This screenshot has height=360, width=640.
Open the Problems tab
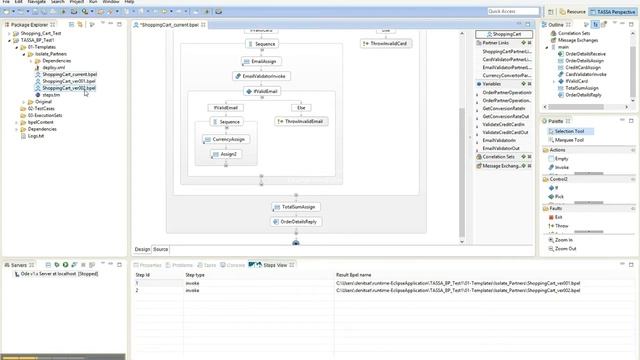coord(179,265)
